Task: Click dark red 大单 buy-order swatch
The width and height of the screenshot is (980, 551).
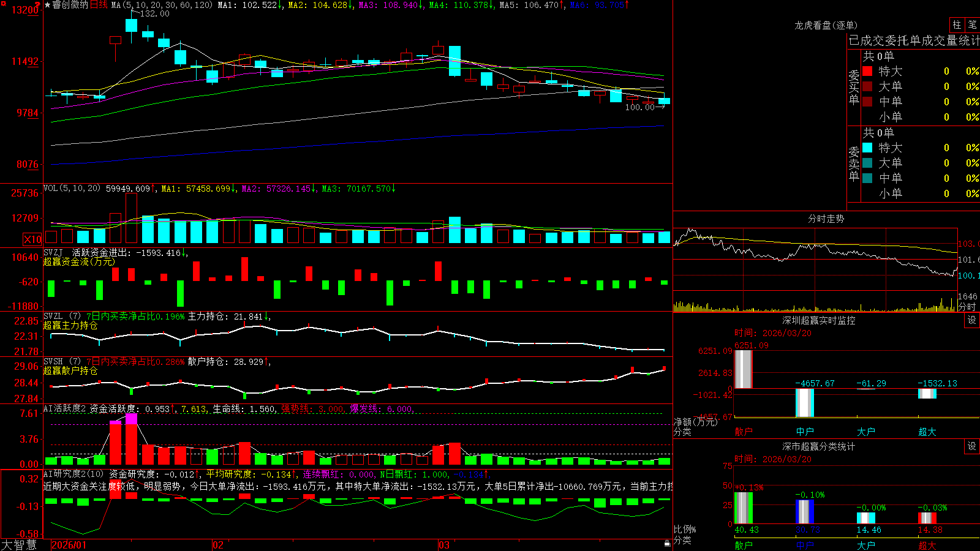Action: [867, 86]
